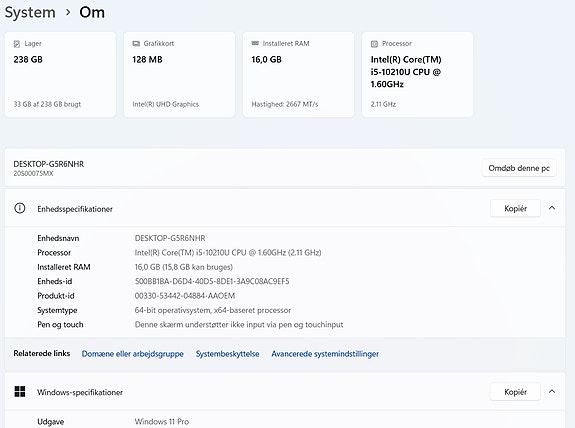The width and height of the screenshot is (575, 428).
Task: Open Avancerede systemindstillinger link
Action: click(325, 354)
